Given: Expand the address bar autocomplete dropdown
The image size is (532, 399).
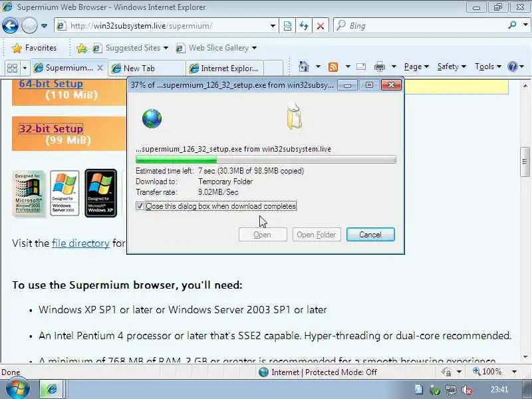Looking at the screenshot, I should tap(273, 26).
